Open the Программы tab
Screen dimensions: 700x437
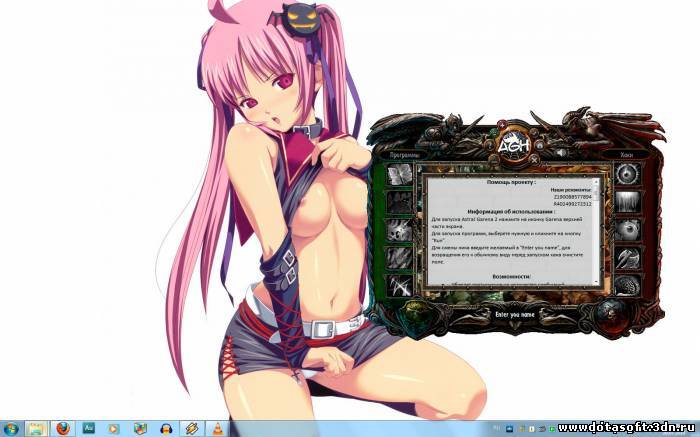coord(404,155)
